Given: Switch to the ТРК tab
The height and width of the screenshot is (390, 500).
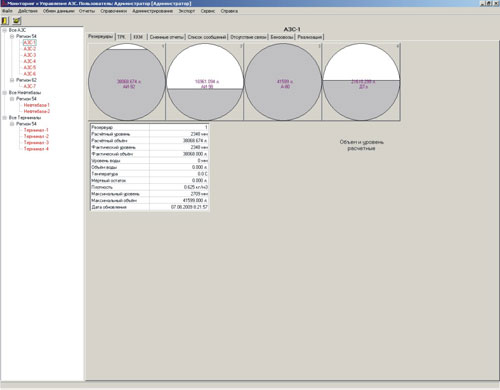Looking at the screenshot, I should click(122, 37).
